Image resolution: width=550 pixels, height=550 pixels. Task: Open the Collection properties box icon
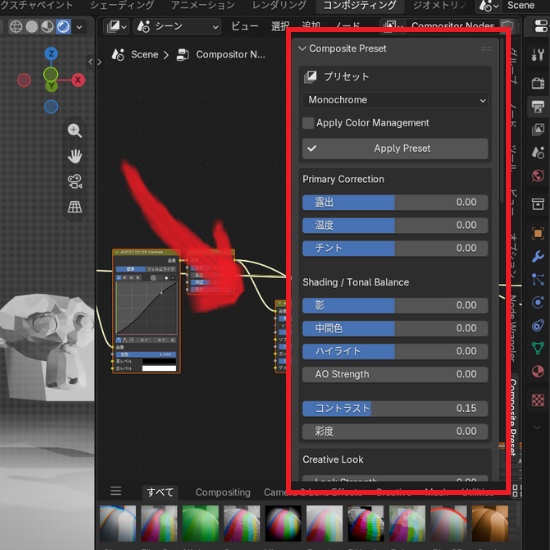click(538, 204)
